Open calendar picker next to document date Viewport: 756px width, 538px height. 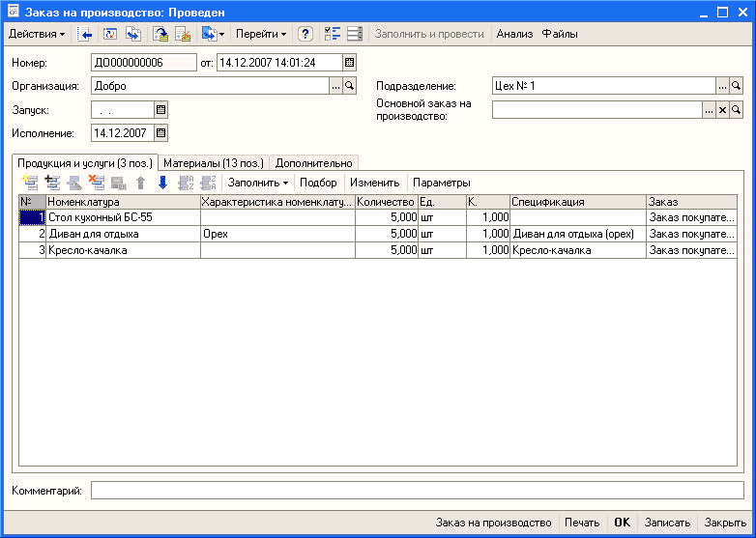[x=349, y=63]
